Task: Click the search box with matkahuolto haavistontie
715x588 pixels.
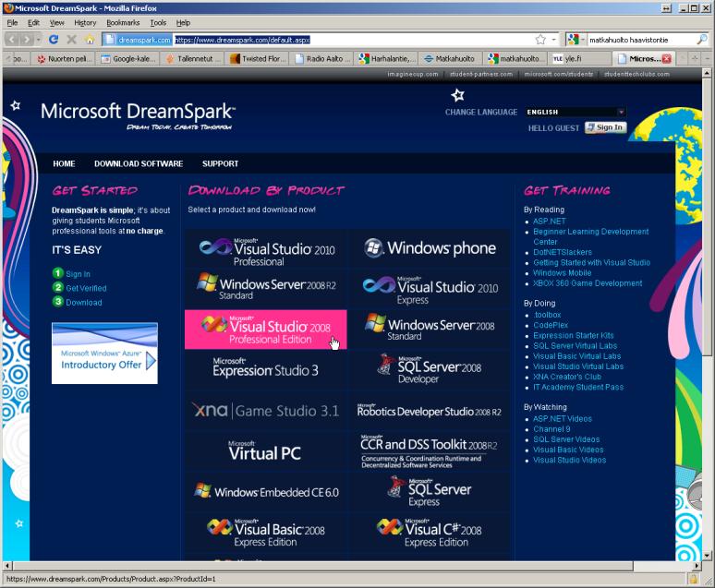Action: tap(641, 40)
